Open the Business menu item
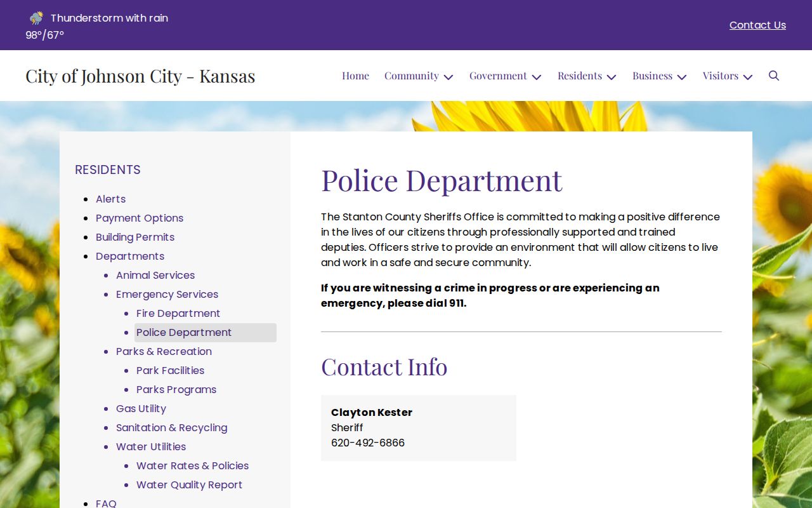This screenshot has height=508, width=812. click(652, 76)
